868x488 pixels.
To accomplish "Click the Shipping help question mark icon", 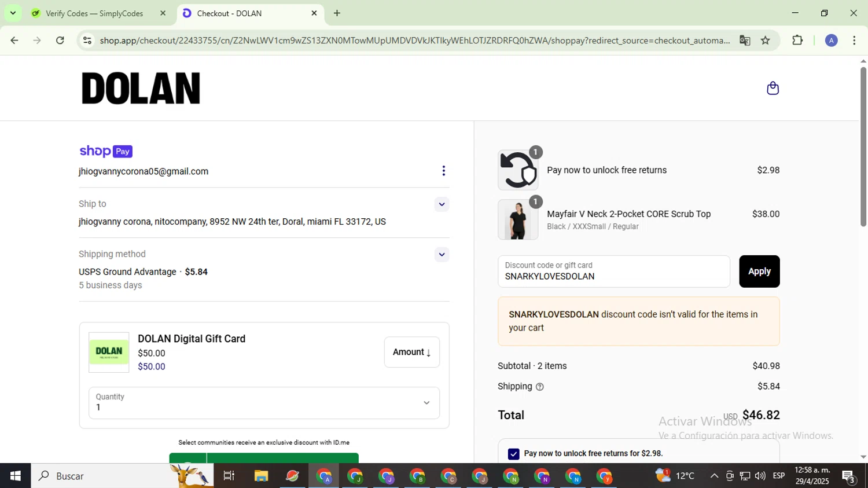I will pos(540,387).
